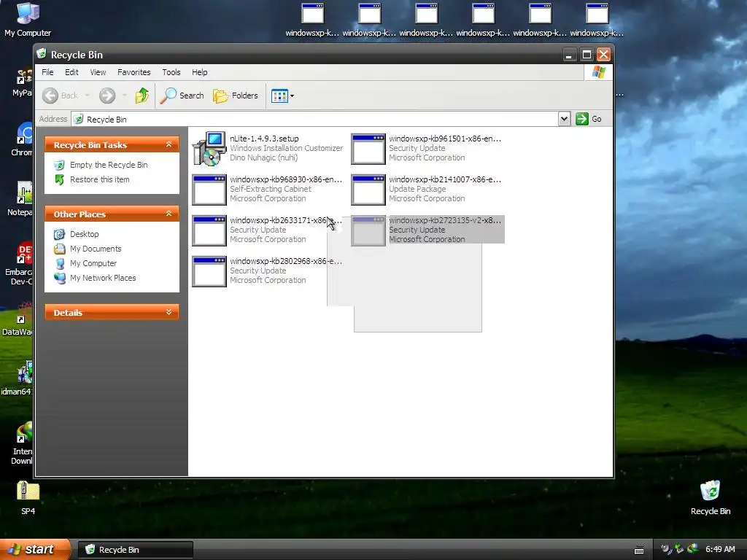747x560 pixels.
Task: Click the Forward arrow toolbar icon
Action: [x=107, y=96]
